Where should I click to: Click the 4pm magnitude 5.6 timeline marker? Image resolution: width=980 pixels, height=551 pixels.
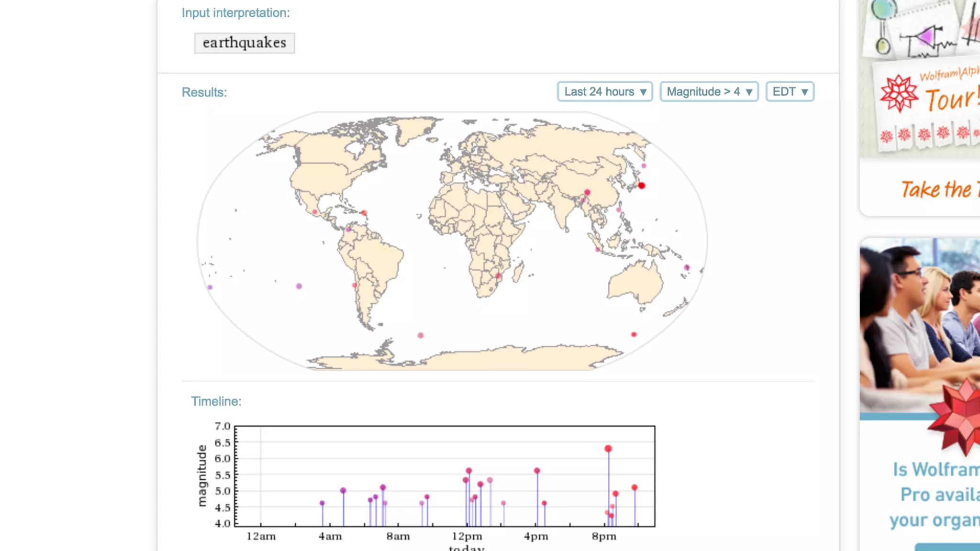pos(537,471)
